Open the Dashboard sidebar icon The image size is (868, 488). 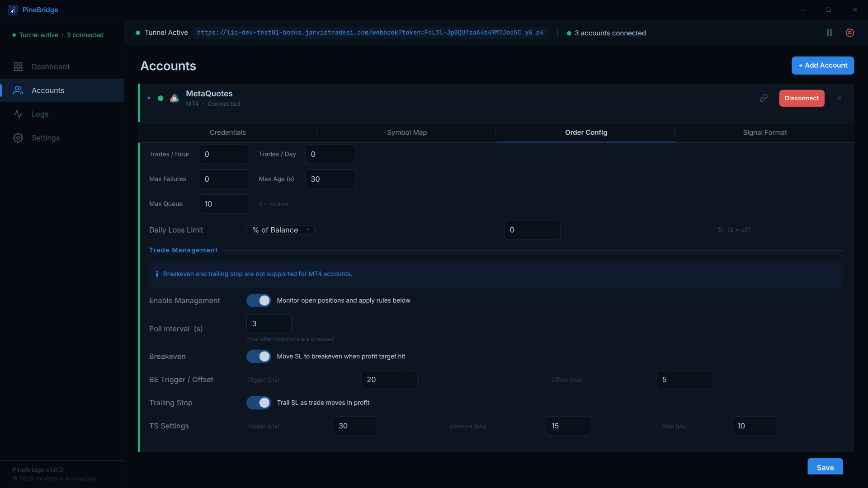point(18,67)
